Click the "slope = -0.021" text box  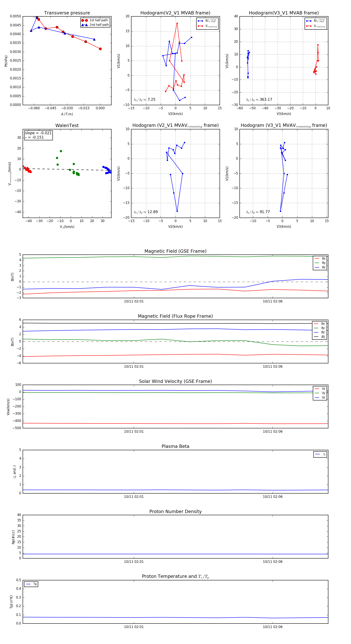click(38, 133)
